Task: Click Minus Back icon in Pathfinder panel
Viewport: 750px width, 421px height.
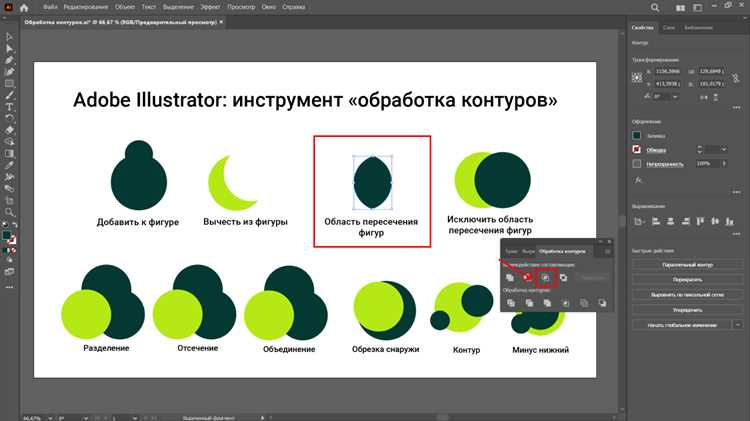Action: coord(602,303)
